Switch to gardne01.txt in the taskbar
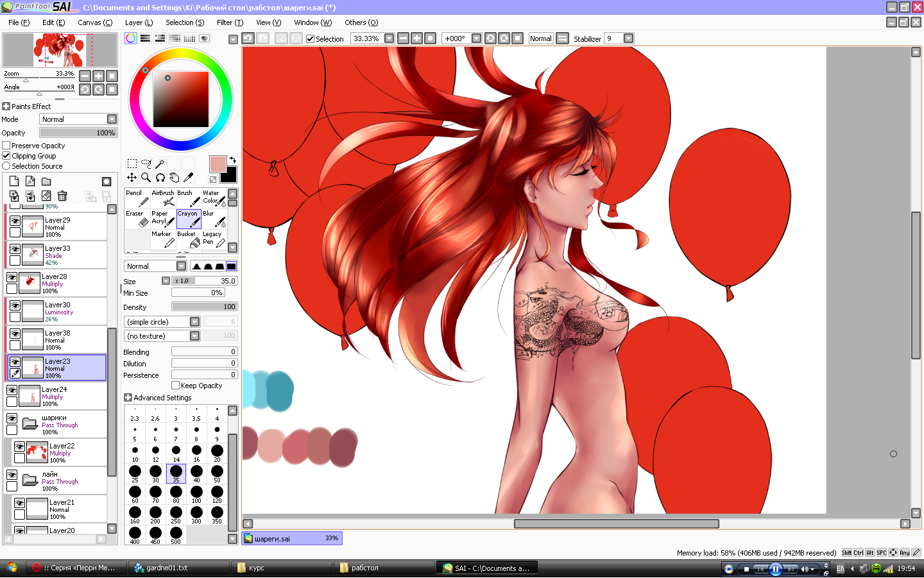Image resolution: width=924 pixels, height=578 pixels. pyautogui.click(x=178, y=568)
